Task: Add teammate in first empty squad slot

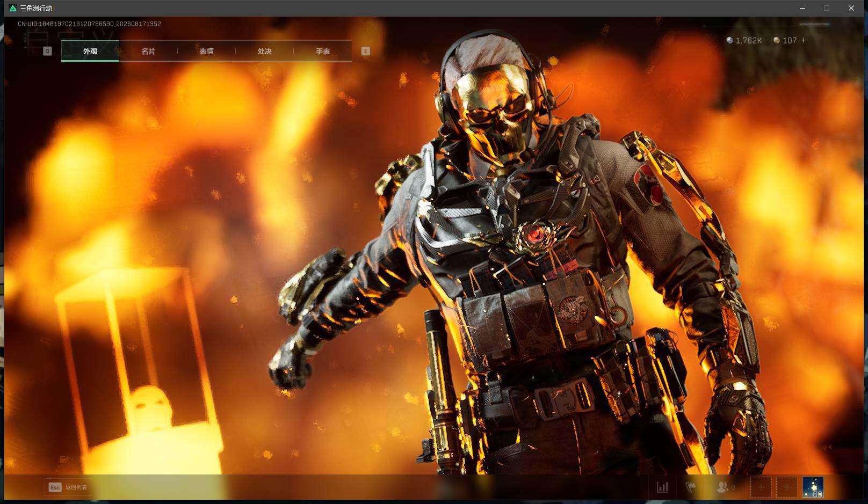Action: click(761, 487)
